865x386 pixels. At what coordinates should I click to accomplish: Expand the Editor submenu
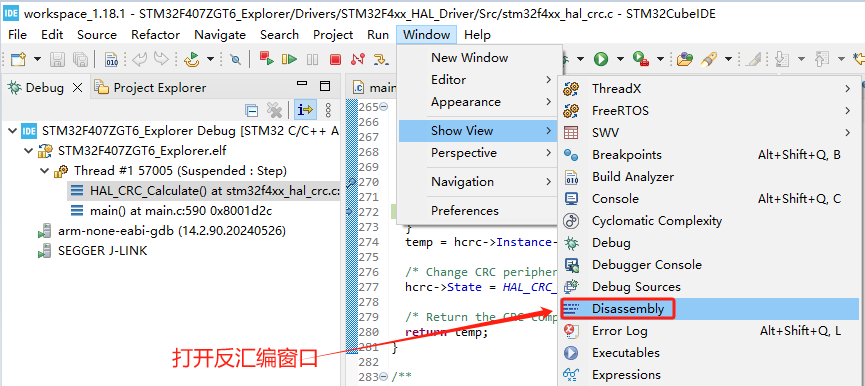(x=479, y=80)
